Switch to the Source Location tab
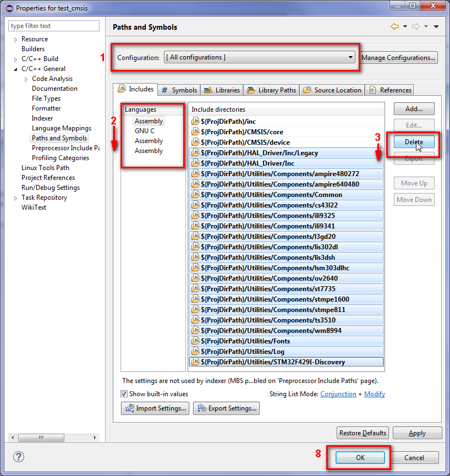Viewport: 450px width, 476px height. coord(332,90)
